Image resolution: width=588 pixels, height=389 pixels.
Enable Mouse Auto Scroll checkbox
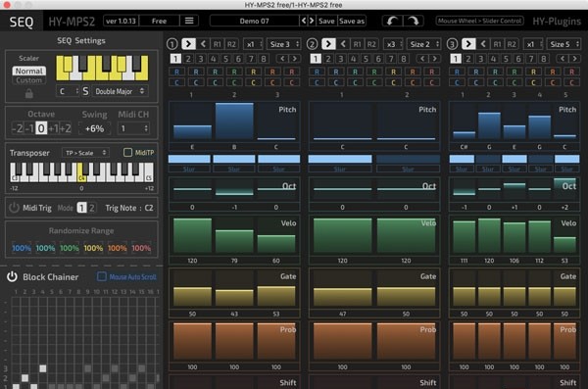point(101,276)
